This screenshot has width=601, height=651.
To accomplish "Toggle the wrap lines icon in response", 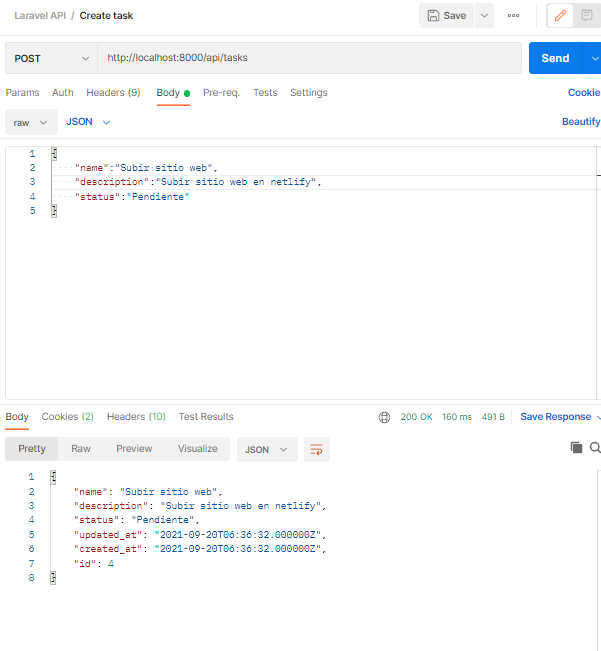I will tap(317, 449).
